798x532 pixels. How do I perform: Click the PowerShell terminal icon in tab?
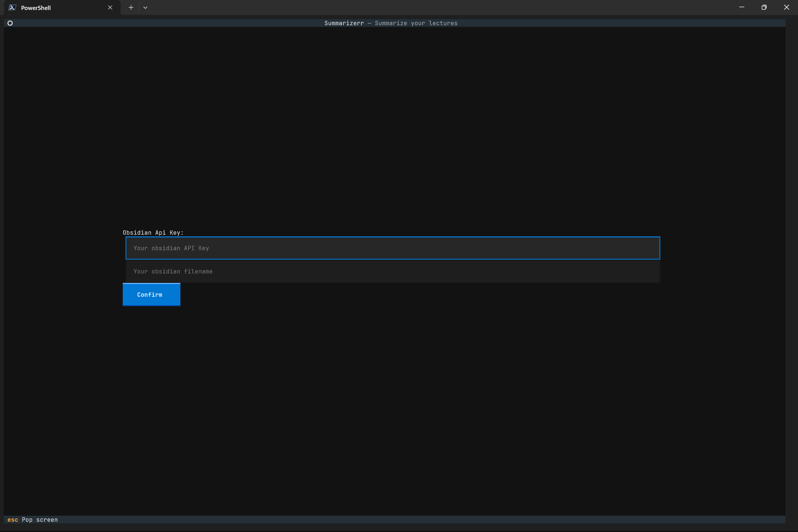coord(12,7)
